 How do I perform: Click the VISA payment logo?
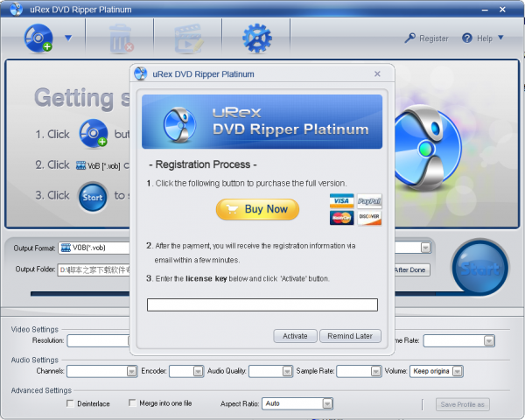coord(341,200)
